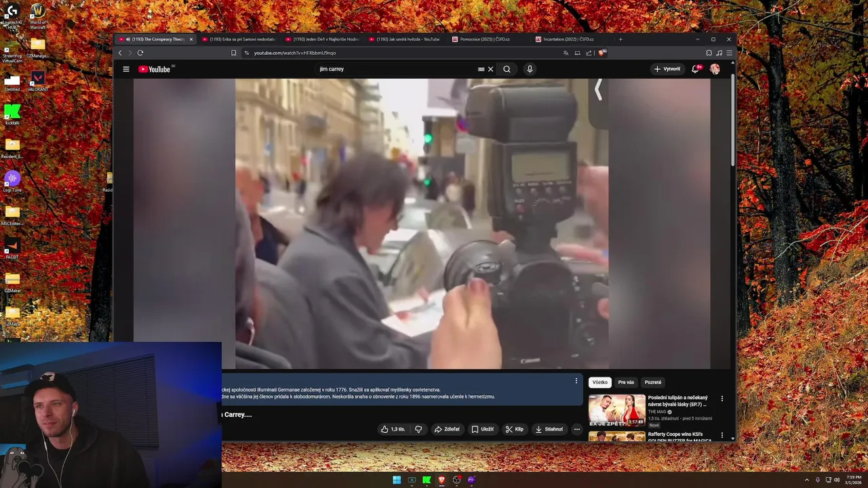Open YouTube notifications bell
868x488 pixels.
click(x=696, y=68)
